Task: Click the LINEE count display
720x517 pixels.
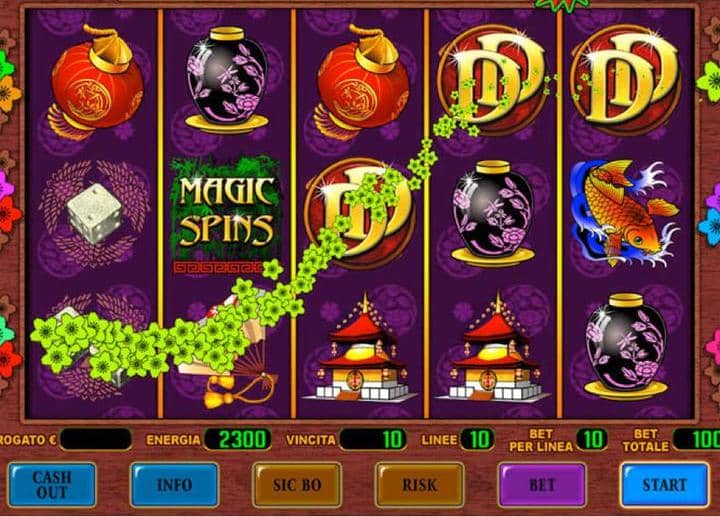Action: [477, 439]
